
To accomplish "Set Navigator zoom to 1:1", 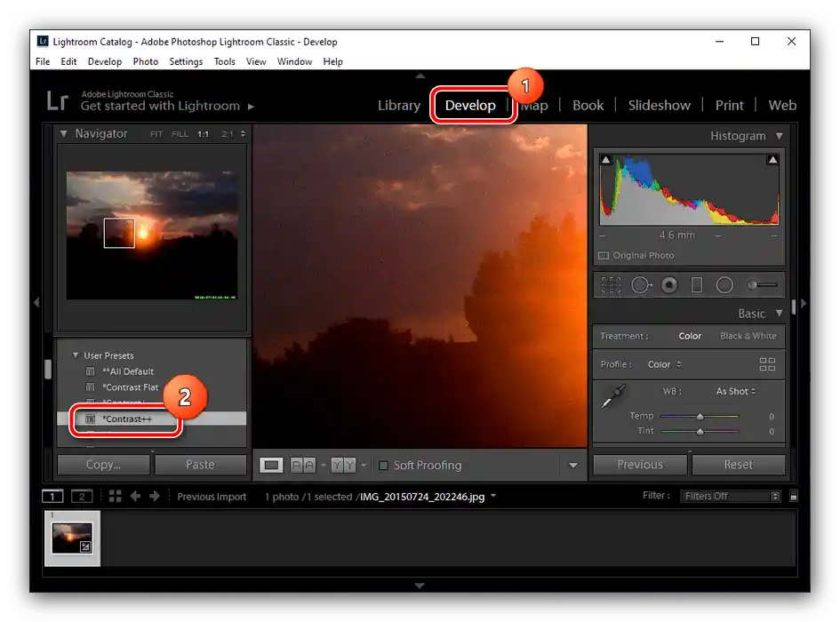I will [x=203, y=134].
